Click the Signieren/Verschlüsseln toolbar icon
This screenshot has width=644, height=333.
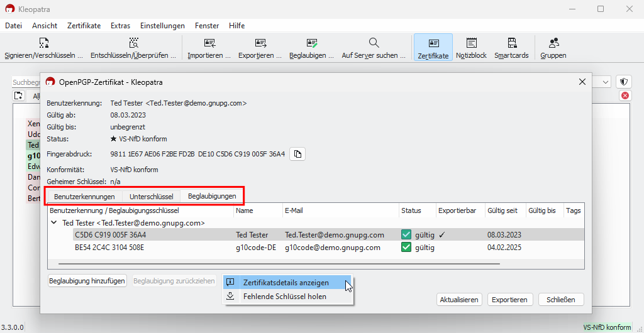[43, 43]
